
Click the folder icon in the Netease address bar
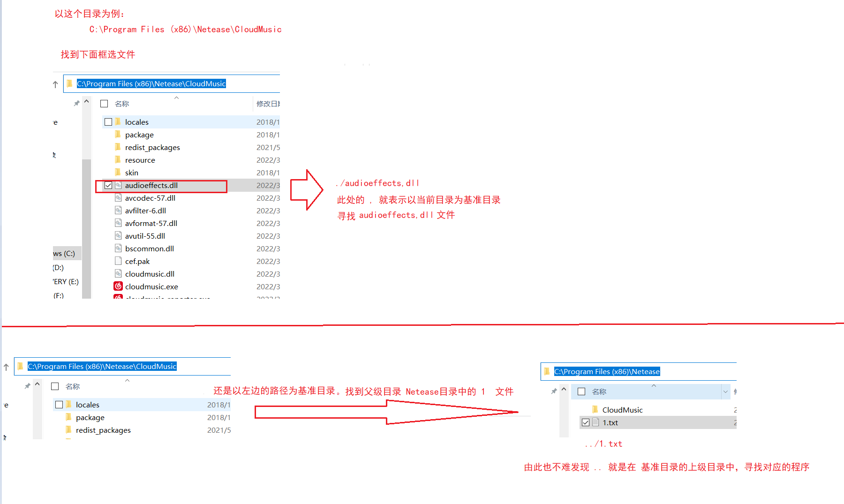[x=547, y=371]
